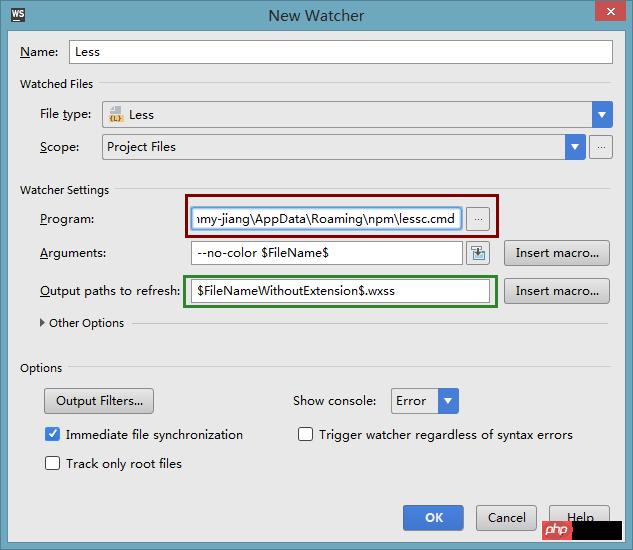Expand the Arguments field editor icon

pos(478,253)
